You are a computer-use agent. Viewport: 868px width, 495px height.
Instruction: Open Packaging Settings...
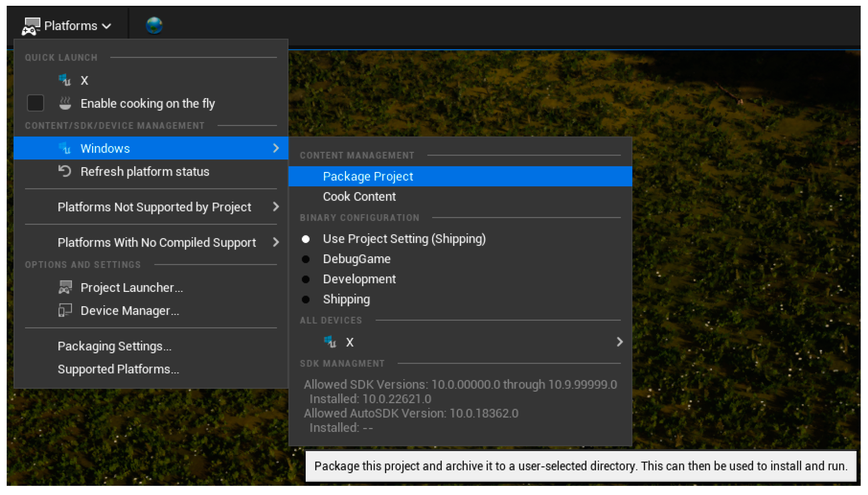tap(115, 346)
